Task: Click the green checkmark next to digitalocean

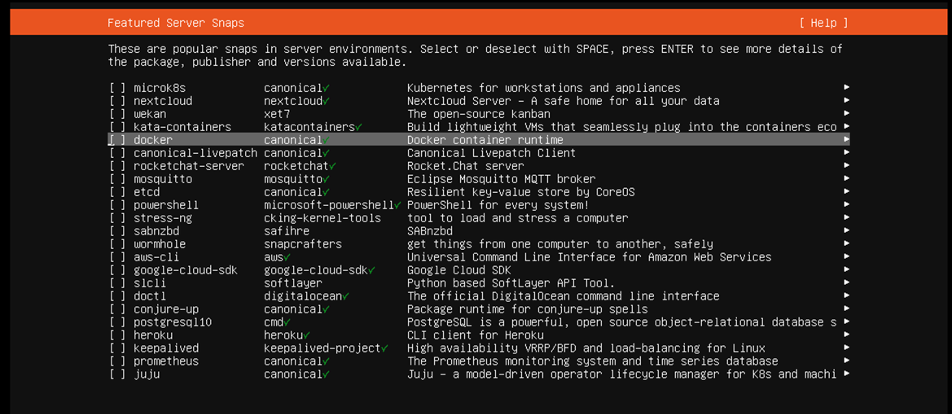Action: [346, 296]
